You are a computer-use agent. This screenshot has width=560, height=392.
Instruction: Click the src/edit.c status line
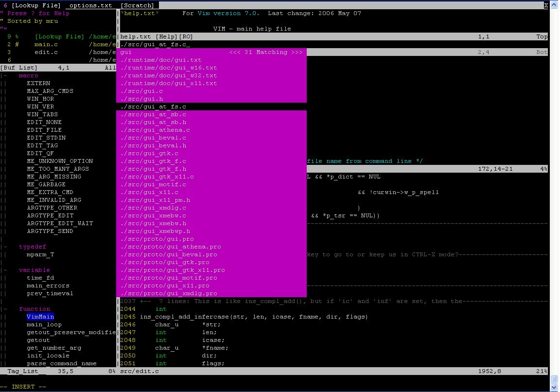334,371
